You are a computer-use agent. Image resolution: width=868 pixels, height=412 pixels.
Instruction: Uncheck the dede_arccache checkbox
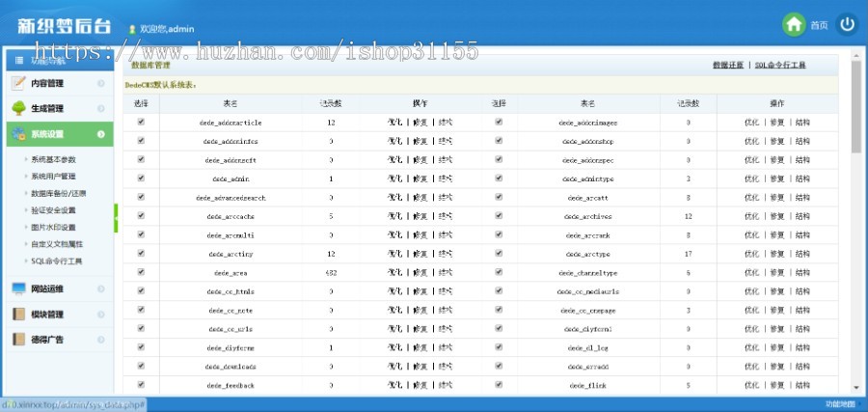(x=141, y=215)
